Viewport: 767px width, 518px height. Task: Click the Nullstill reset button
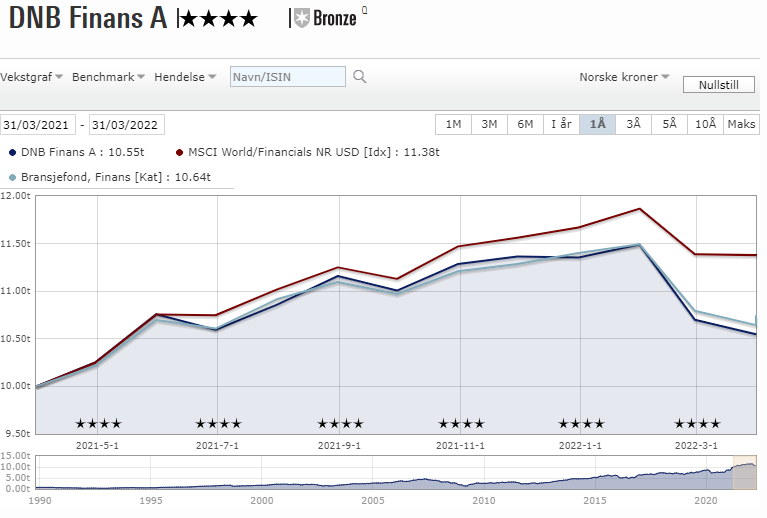point(719,85)
